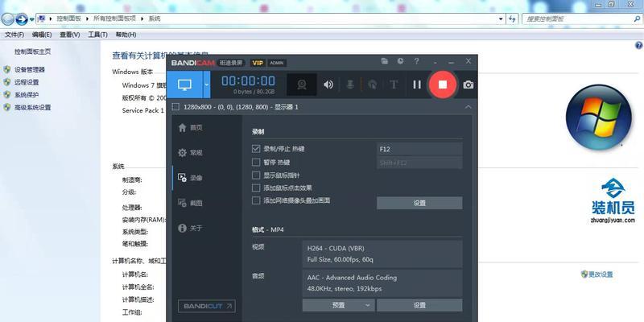Toggle the text overlay T icon
This screenshot has height=322, width=644.
394,85
